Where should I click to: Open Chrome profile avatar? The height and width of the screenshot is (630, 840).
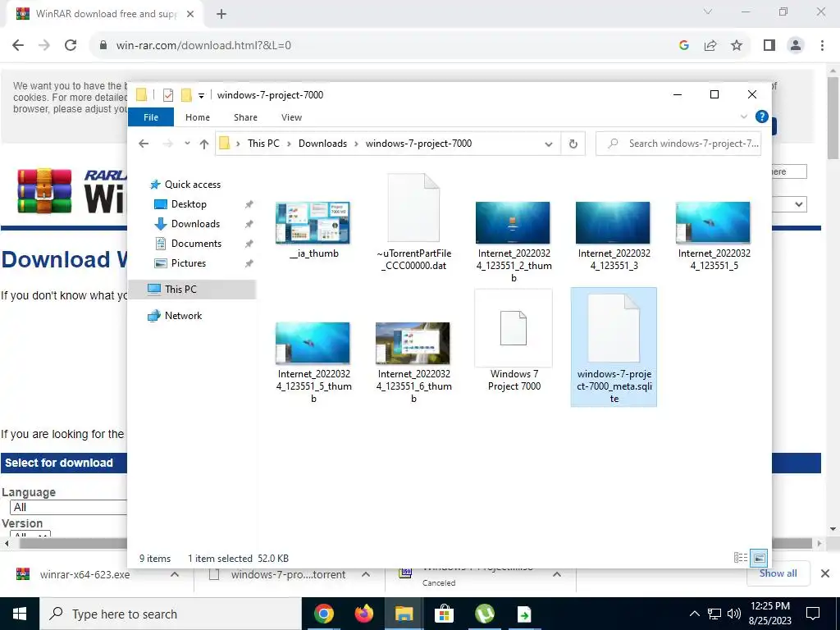[796, 46]
